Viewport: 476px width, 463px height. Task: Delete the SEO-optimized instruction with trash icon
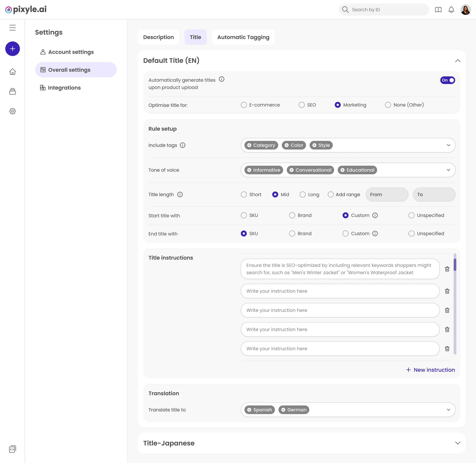point(447,269)
